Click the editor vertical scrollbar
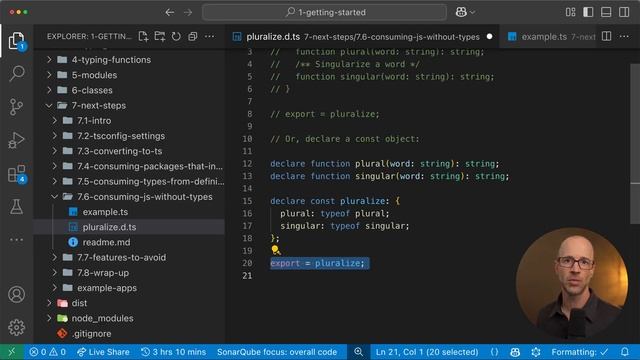This screenshot has width=640, height=360. 635,143
